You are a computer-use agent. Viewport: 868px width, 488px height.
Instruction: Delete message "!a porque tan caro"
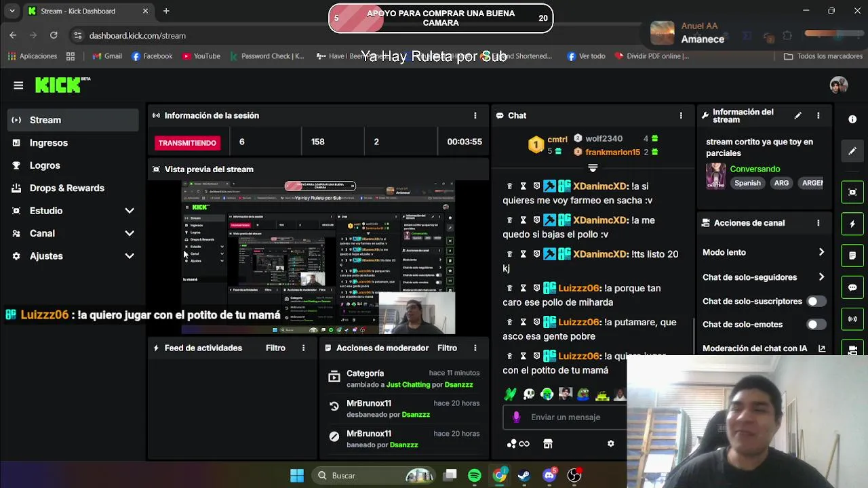coord(509,288)
